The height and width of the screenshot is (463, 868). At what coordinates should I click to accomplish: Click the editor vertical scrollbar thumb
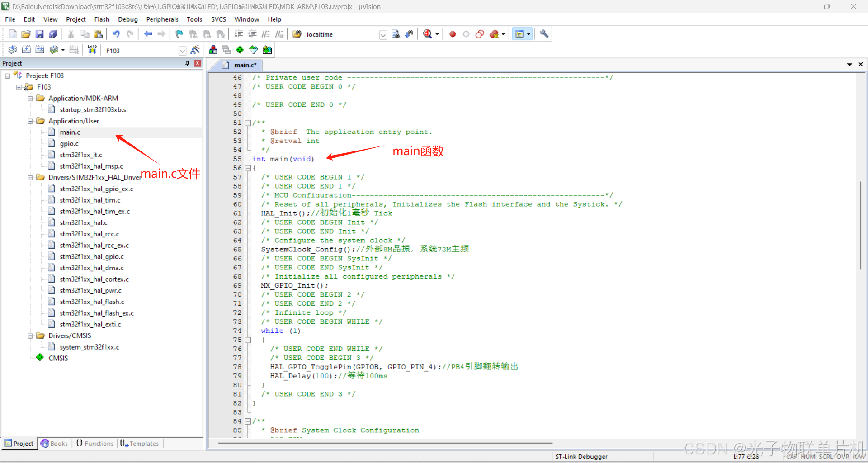[x=861, y=225]
